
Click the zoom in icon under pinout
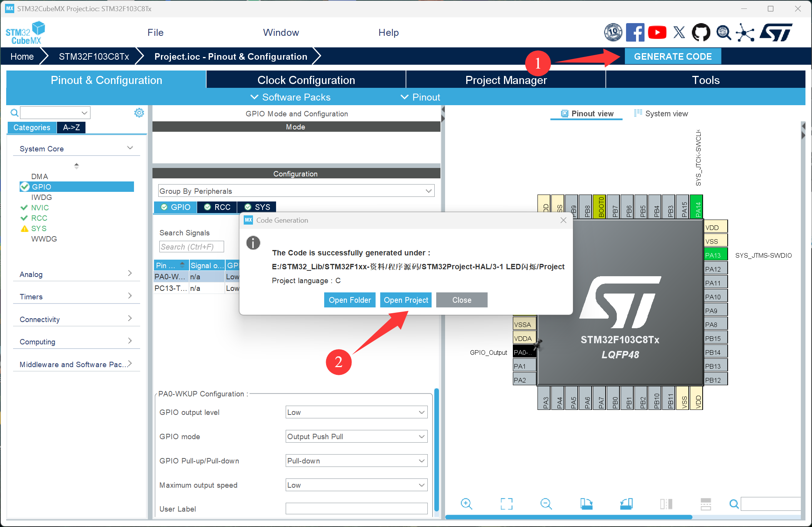(466, 504)
